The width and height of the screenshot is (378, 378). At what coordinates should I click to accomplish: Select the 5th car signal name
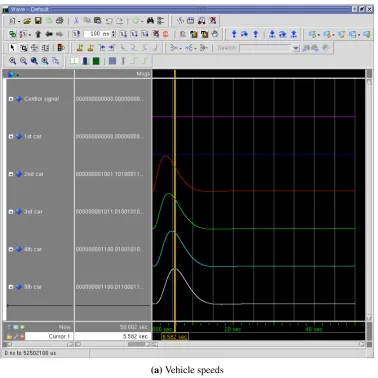coord(33,287)
